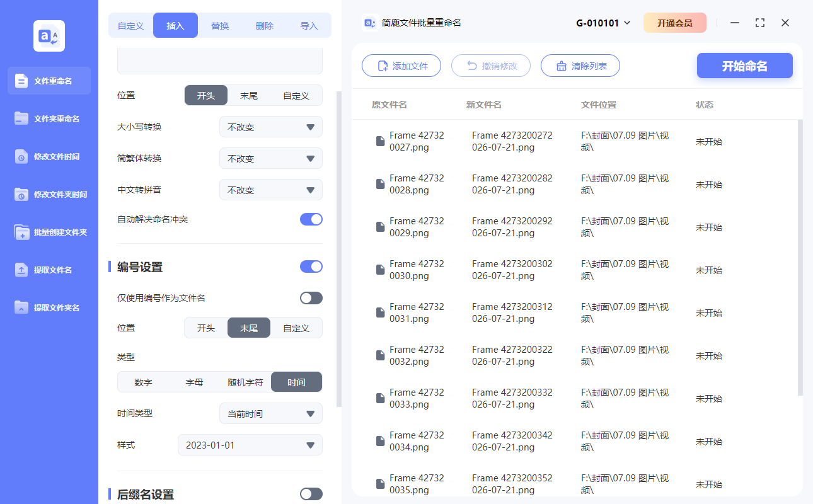Toggle 自动解决命名冲突 switch

(x=311, y=219)
